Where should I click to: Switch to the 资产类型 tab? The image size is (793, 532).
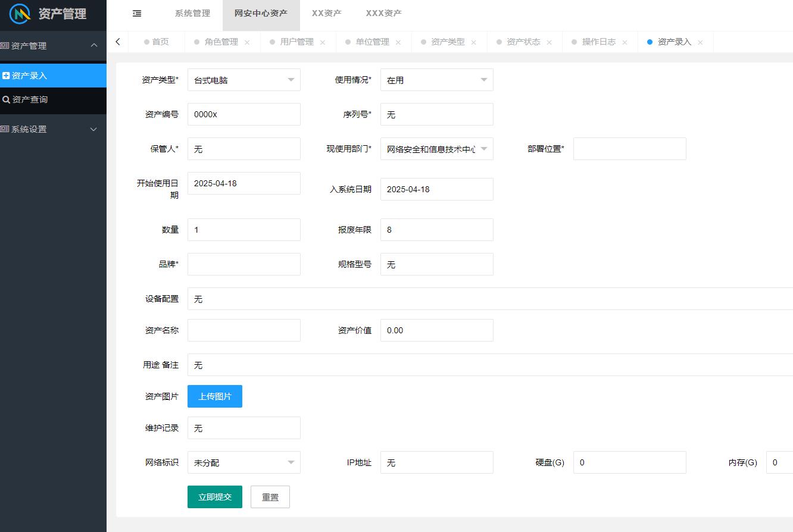click(448, 42)
